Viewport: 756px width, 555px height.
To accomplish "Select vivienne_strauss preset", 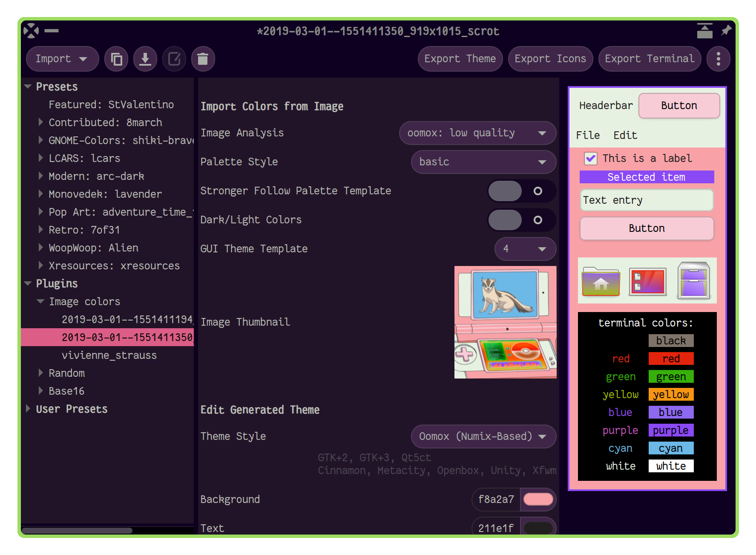I will pos(109,355).
